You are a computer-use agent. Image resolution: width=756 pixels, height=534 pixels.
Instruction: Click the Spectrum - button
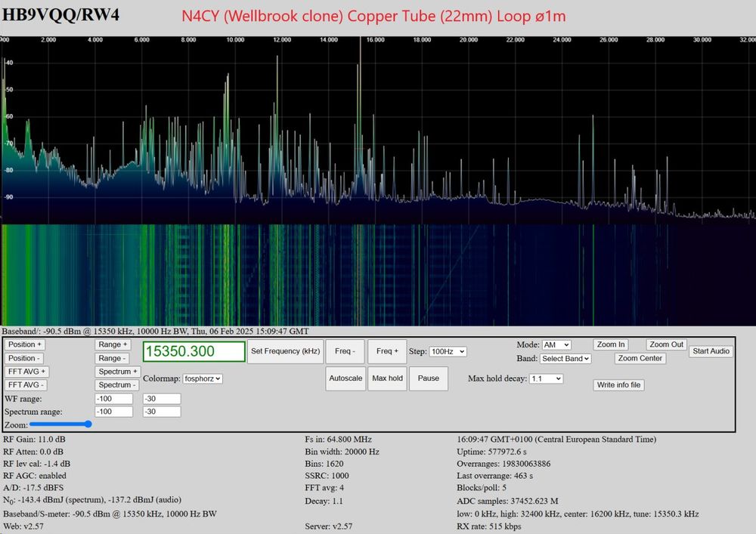click(117, 384)
